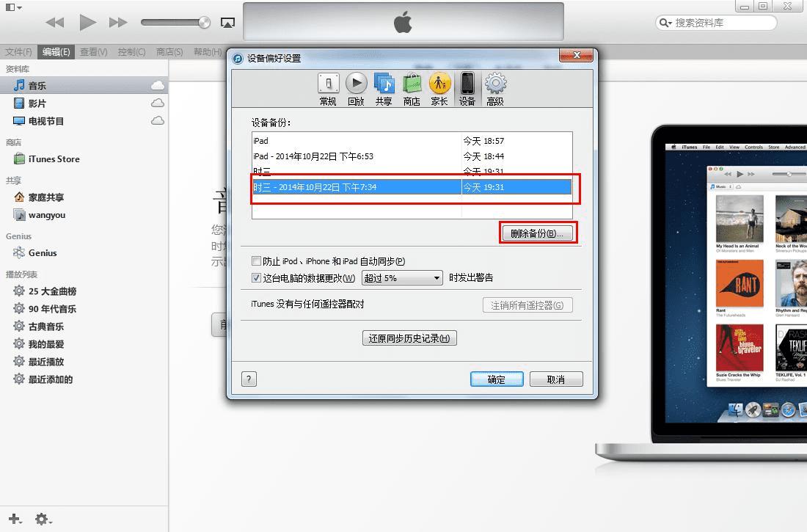The image size is (807, 532).
Task: Click the add playlist plus icon
Action: (14, 519)
